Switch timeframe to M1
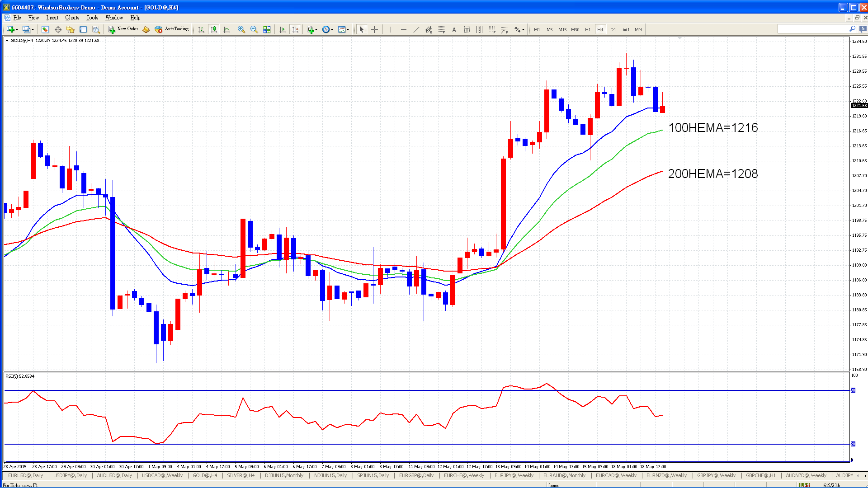The width and height of the screenshot is (868, 488). (x=537, y=29)
